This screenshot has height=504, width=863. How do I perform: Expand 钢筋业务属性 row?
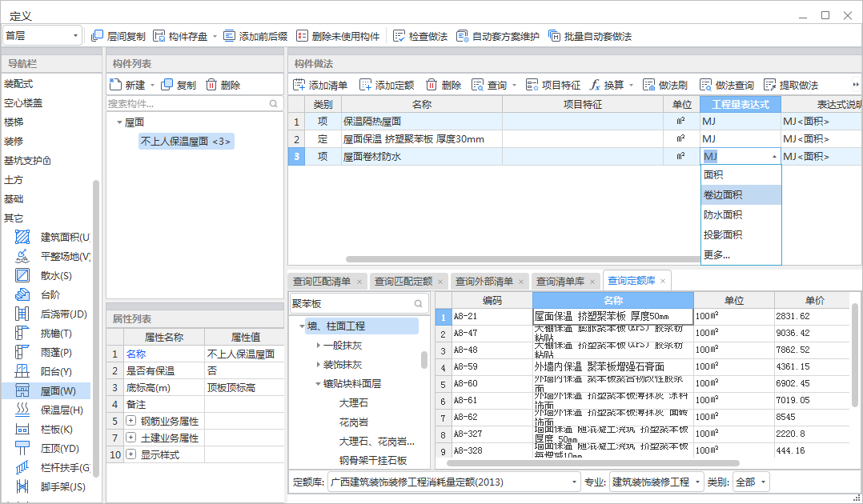131,421
